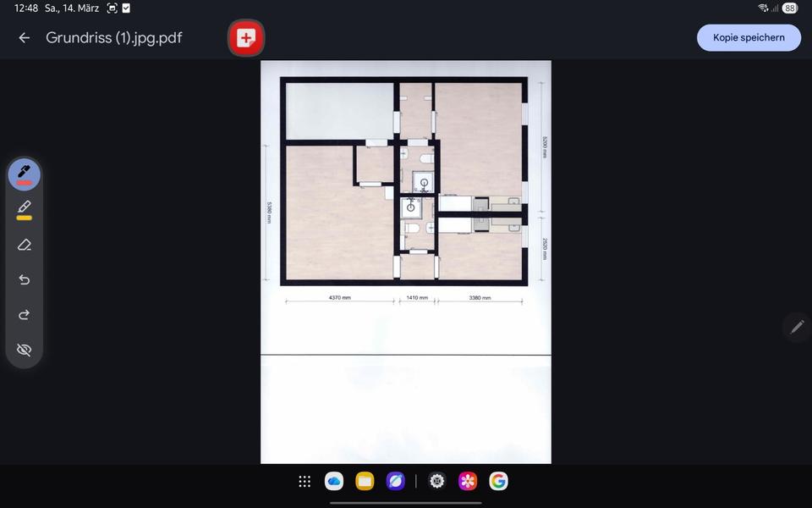The width and height of the screenshot is (812, 508).
Task: Tap the Grundriss (1).jpg.pdf title
Action: (x=113, y=38)
